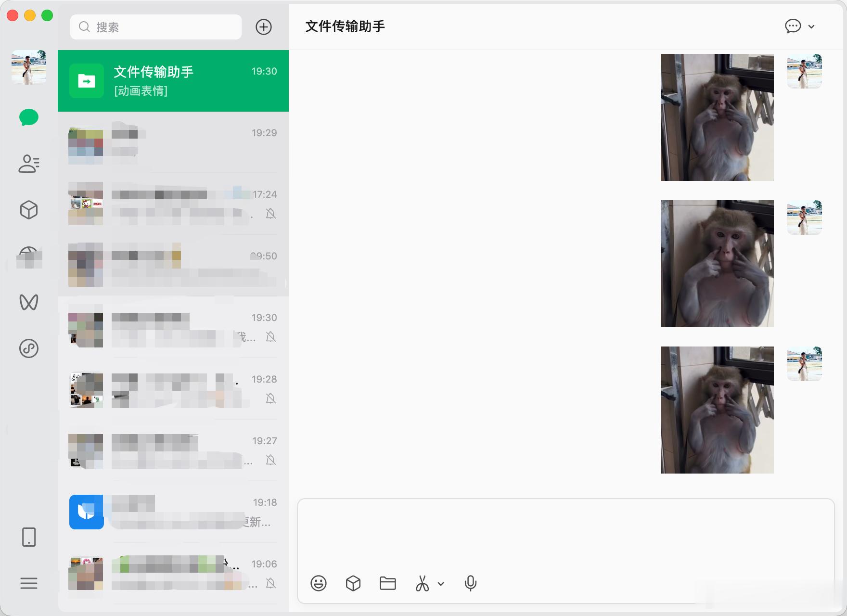This screenshot has height=616, width=847.
Task: Click the voice input microphone icon
Action: 471,583
